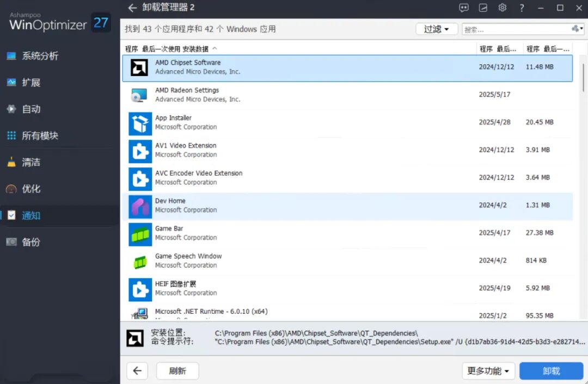Select the App Installer entry
588x384 pixels.
(x=347, y=123)
